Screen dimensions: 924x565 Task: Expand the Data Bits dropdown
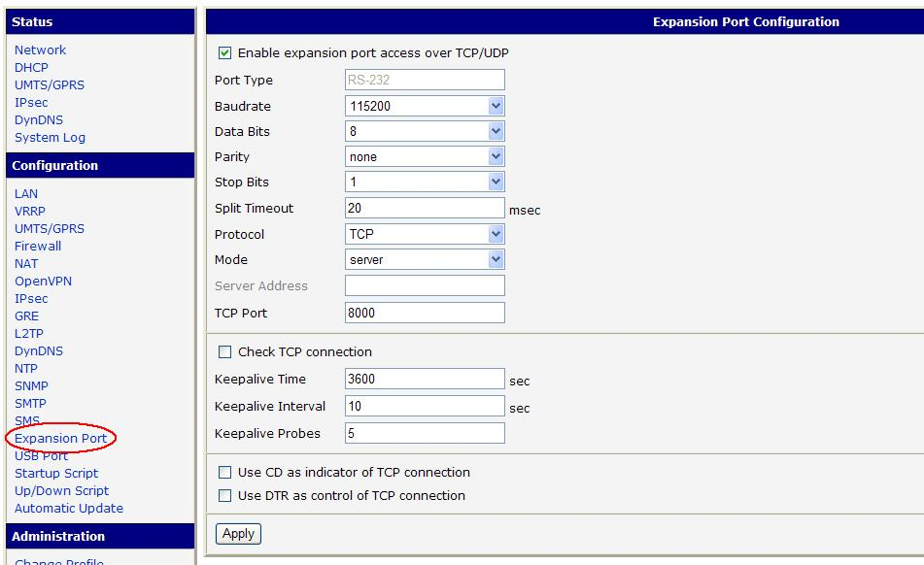(x=425, y=131)
